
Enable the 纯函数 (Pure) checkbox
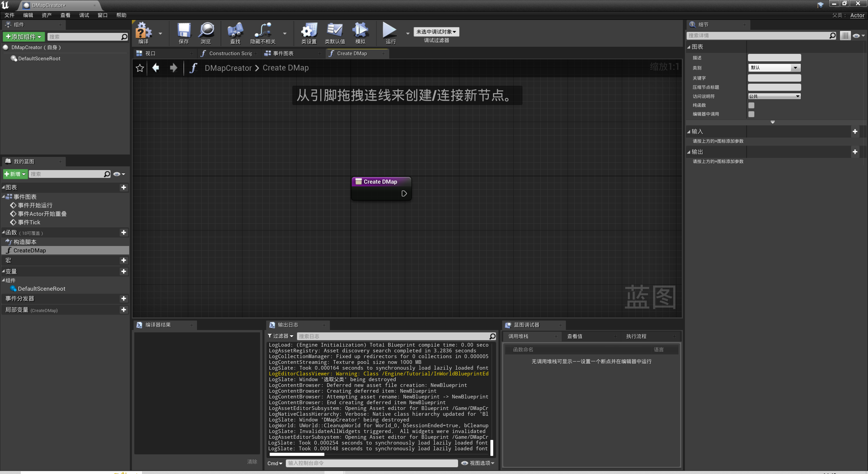(752, 105)
